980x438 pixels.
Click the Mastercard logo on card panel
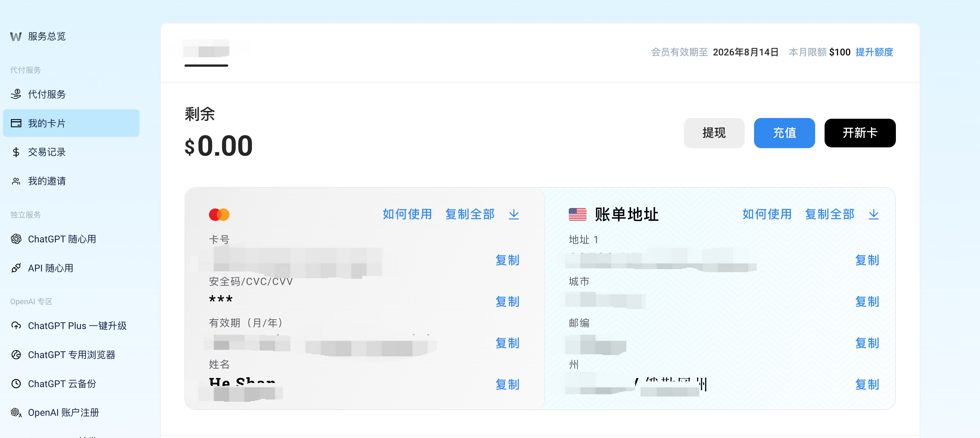tap(219, 214)
